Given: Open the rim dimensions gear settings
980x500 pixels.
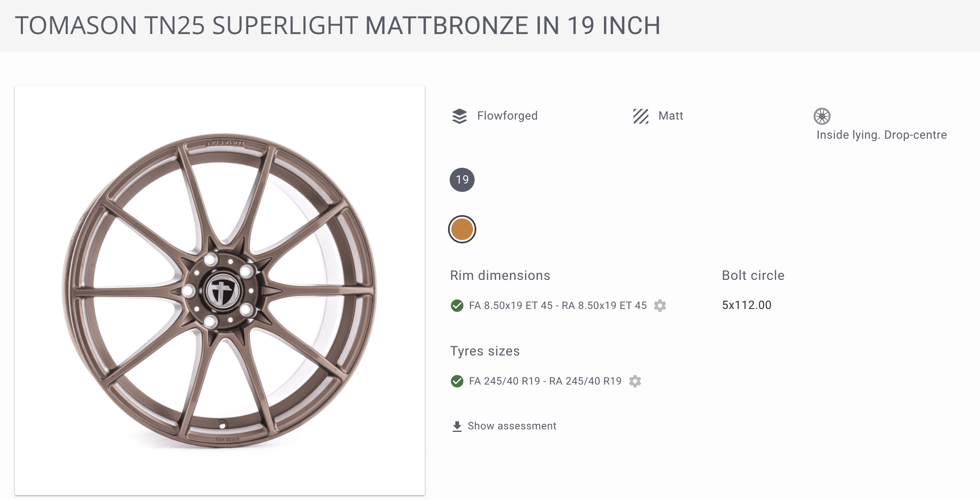Looking at the screenshot, I should point(660,306).
